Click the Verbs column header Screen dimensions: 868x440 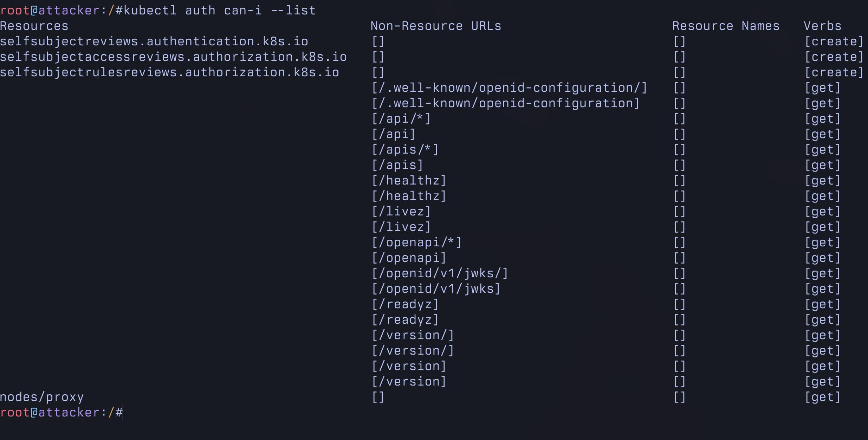822,26
